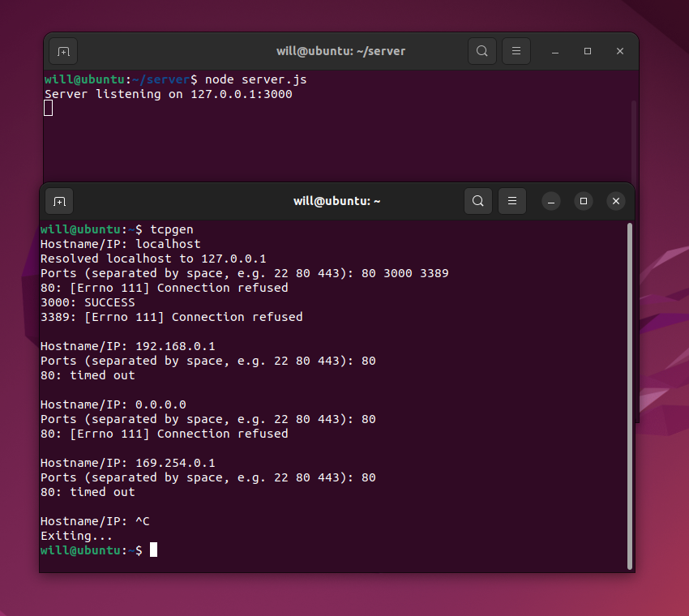
Task: Maximize the front will@ubuntu: ~ terminal
Action: (x=584, y=201)
